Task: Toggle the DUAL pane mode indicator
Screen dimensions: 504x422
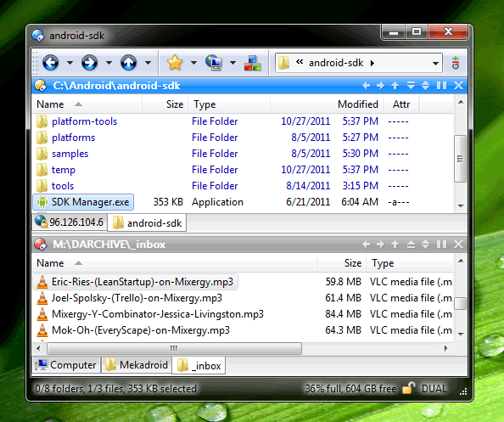Action: click(x=434, y=389)
